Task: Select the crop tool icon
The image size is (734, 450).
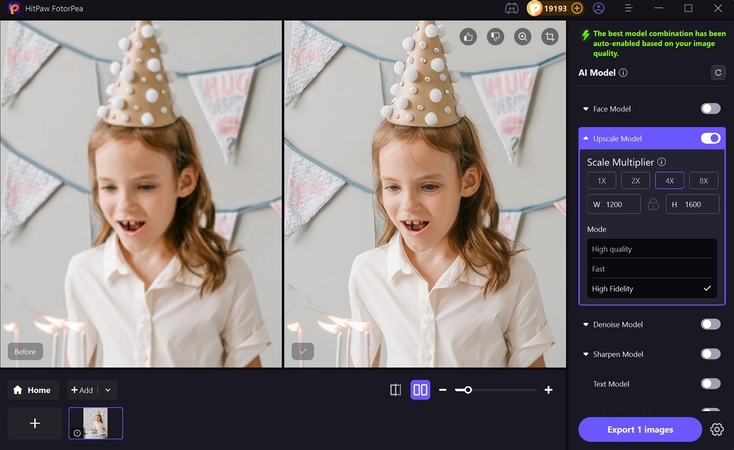Action: point(549,36)
